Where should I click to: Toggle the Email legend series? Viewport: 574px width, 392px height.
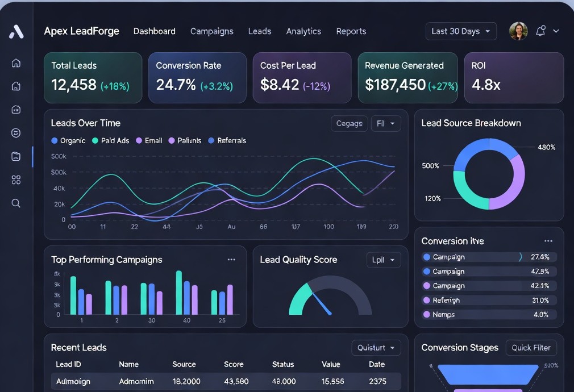(x=149, y=140)
